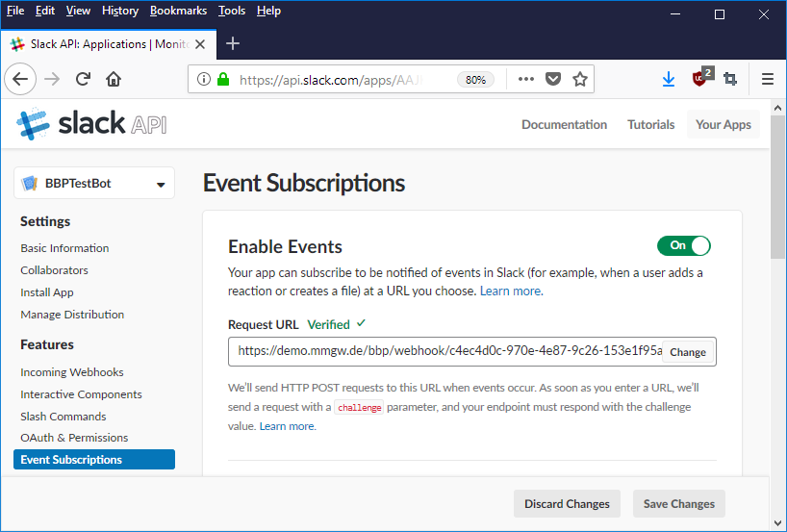Open OAuth & Permissions page
Viewport: 787px width, 532px height.
pos(74,438)
